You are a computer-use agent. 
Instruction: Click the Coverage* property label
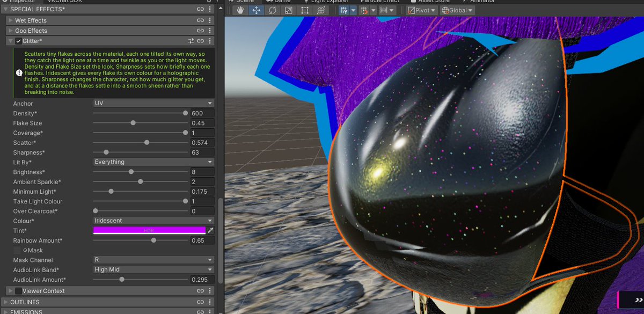click(28, 133)
